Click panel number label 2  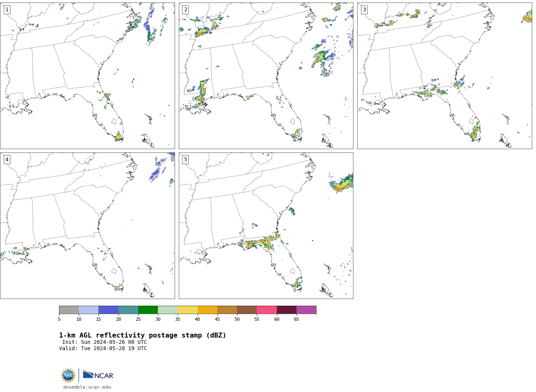click(186, 10)
